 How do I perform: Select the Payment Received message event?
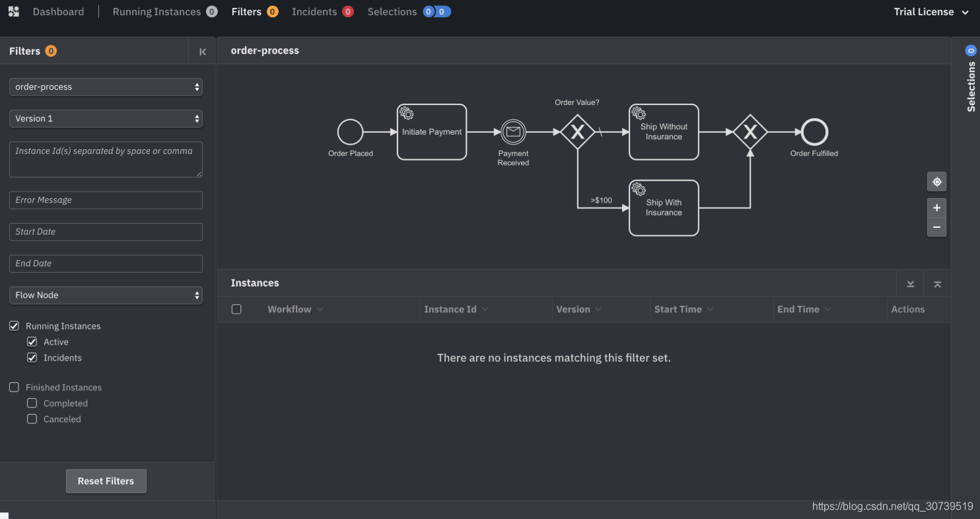[513, 132]
